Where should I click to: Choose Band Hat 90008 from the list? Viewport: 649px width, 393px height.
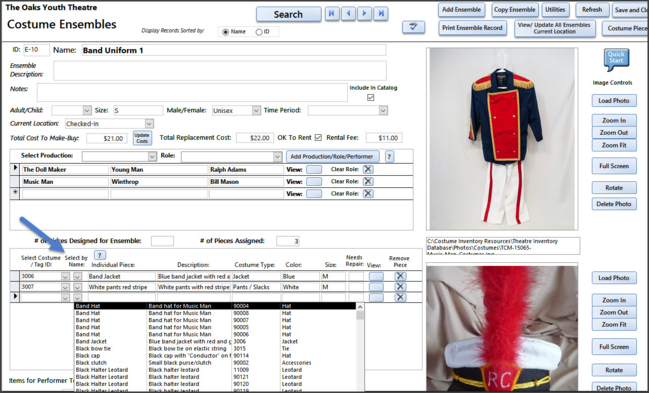[215, 313]
